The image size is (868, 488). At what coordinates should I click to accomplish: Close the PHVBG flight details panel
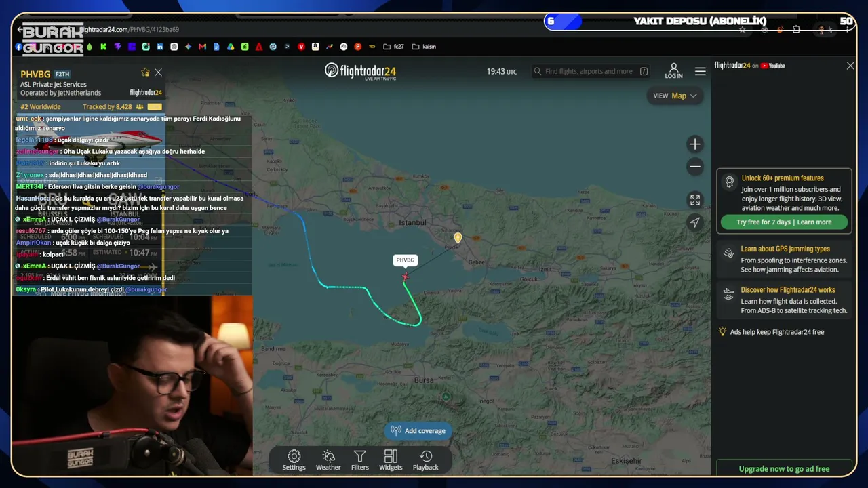[158, 73]
